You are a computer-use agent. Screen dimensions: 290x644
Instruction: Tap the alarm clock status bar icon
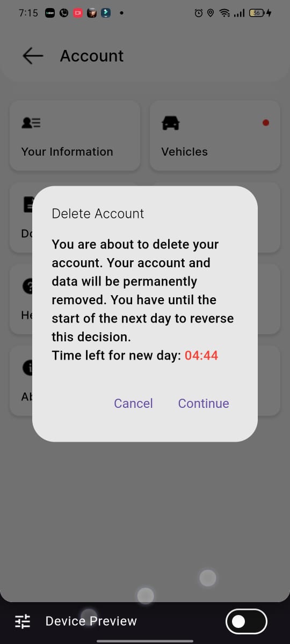(199, 13)
